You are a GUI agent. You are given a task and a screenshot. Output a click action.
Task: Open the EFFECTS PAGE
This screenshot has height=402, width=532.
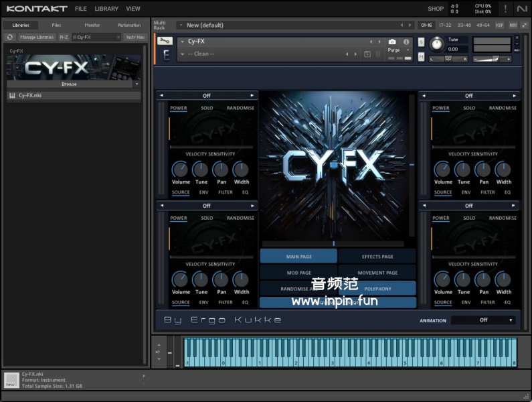tap(377, 257)
